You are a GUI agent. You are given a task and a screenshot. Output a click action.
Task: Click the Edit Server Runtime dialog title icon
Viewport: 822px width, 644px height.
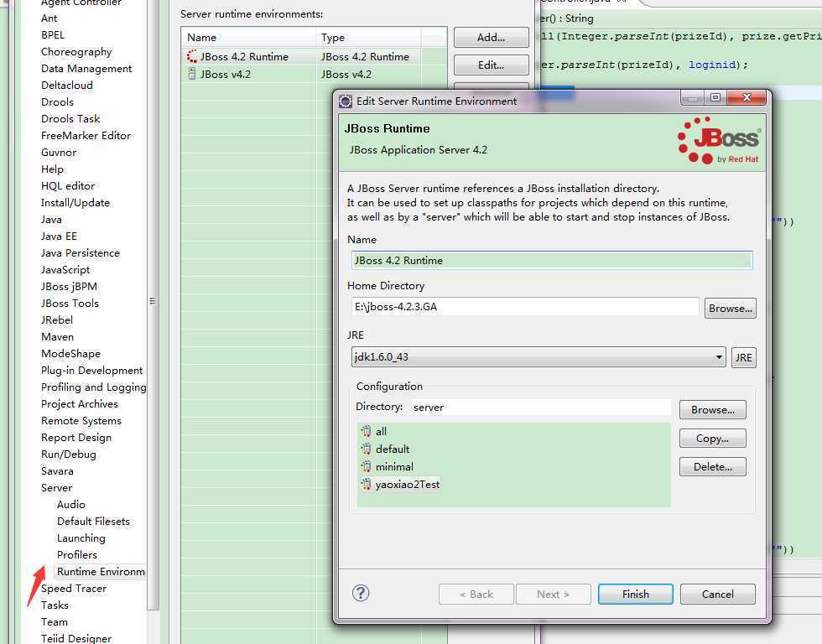[x=346, y=101]
